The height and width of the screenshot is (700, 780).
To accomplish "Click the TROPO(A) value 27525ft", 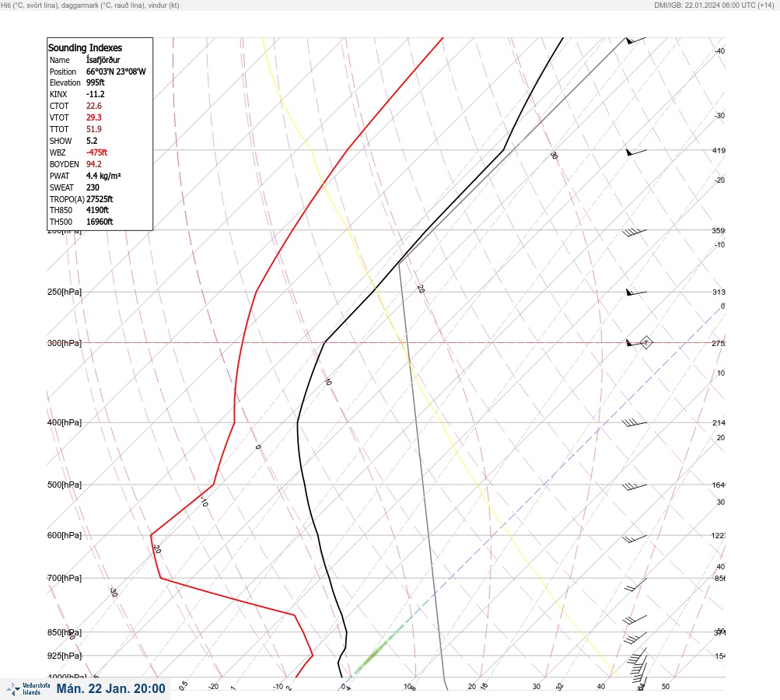I will point(100,199).
